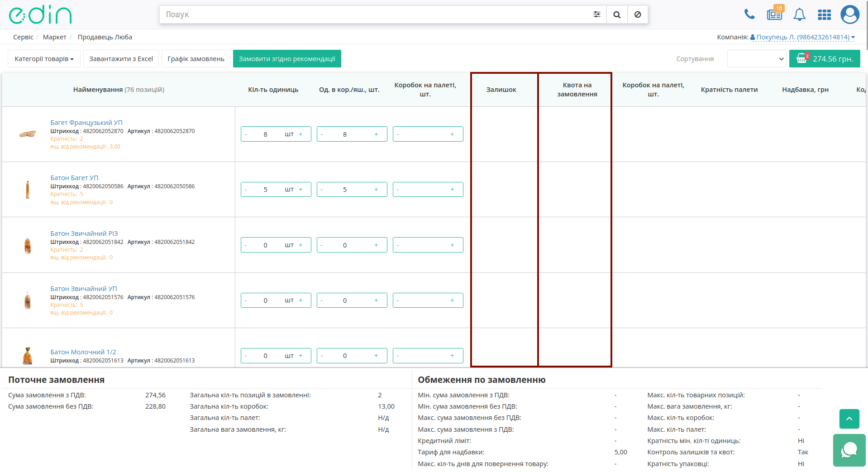Click thumbnail of Батон Багет УП
This screenshot has height=472, width=868.
click(x=28, y=190)
